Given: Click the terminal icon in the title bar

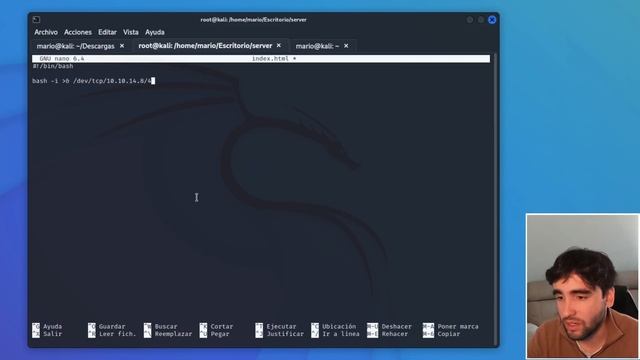Looking at the screenshot, I should tap(36, 19).
